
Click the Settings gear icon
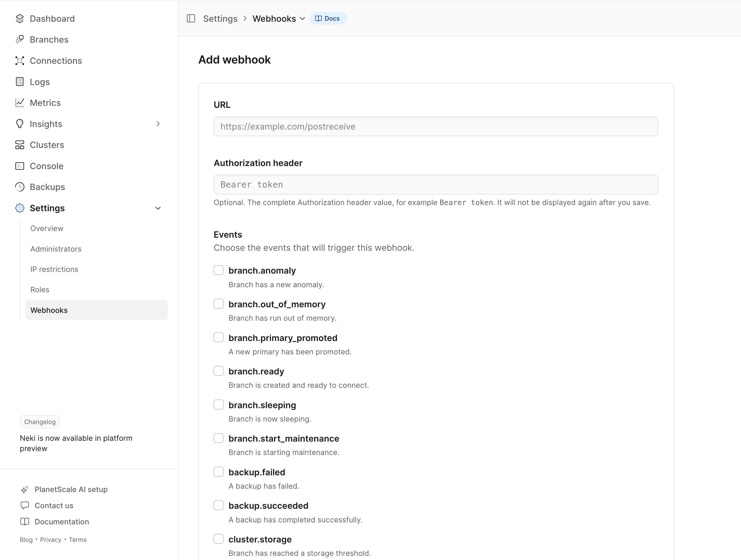pos(20,208)
